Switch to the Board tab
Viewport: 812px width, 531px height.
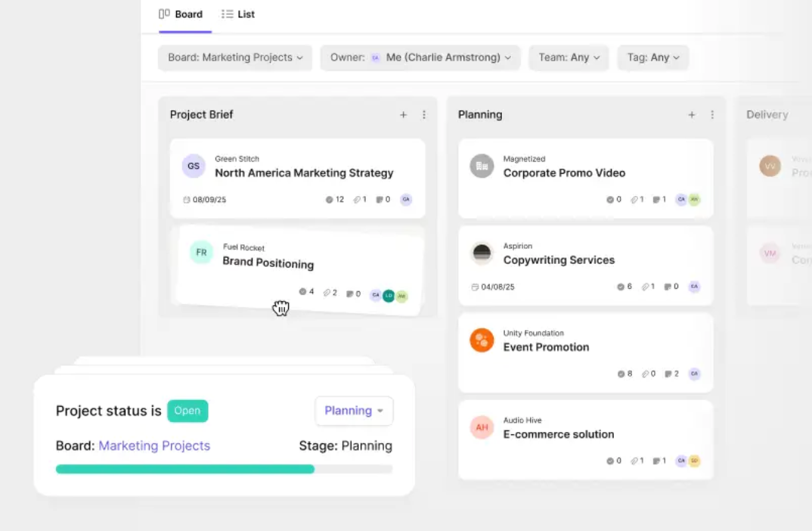click(181, 14)
